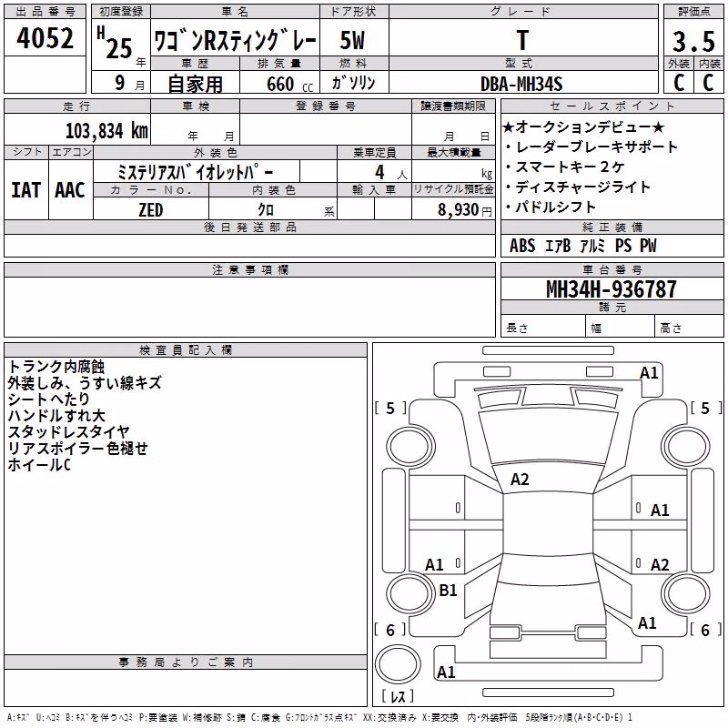Viewport: 728px width, 728px height.
Task: Click the shift value IAT
Action: 25,190
